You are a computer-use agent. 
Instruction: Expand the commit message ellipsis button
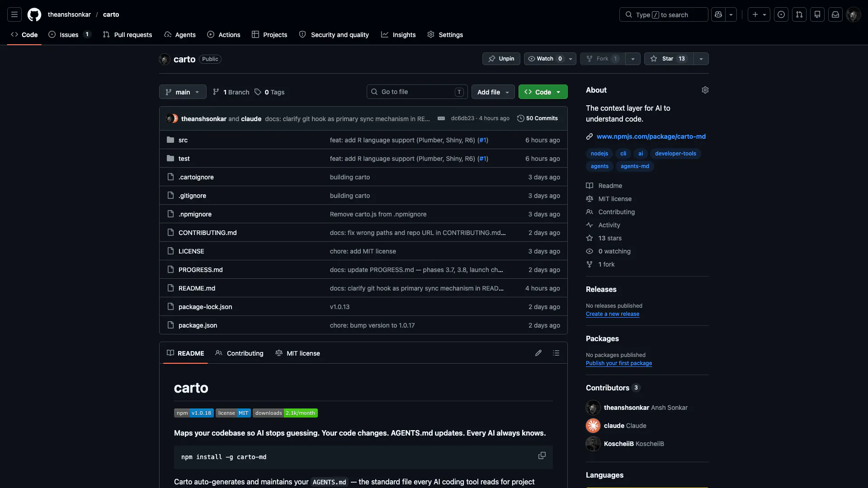click(x=441, y=118)
